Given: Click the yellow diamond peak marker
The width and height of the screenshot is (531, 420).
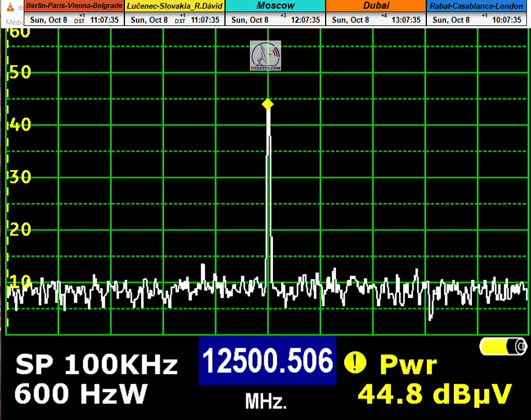Looking at the screenshot, I should [x=267, y=104].
